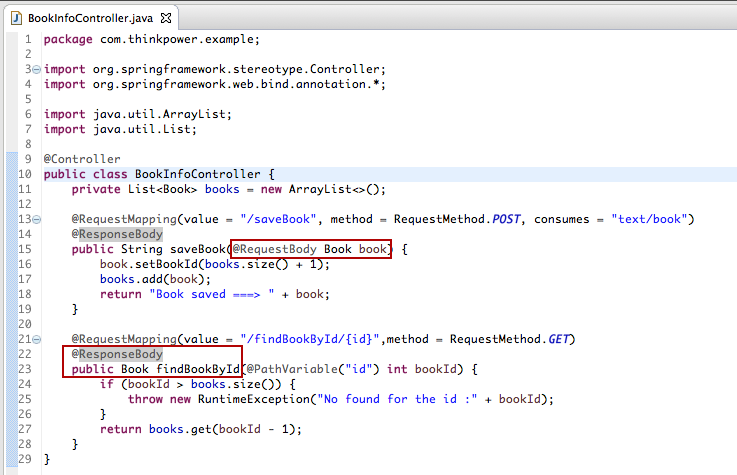Click the "/findBookById/{id}" string literal
The height and width of the screenshot is (475, 737).
coord(310,339)
